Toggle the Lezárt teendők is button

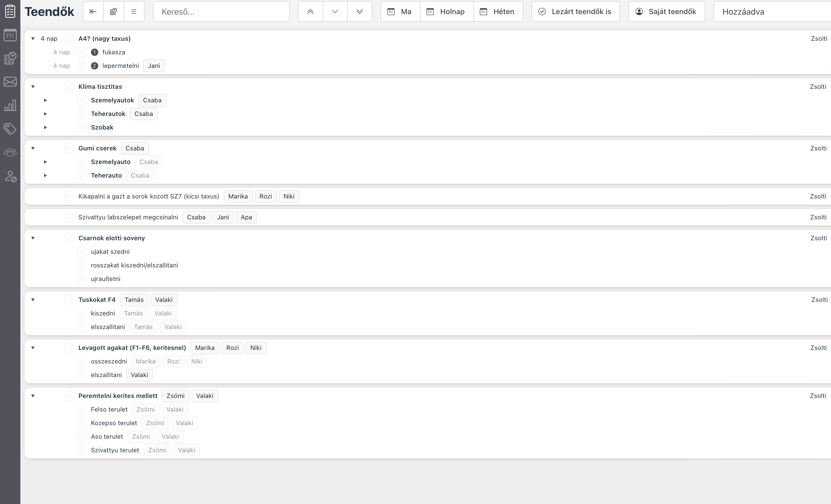575,12
